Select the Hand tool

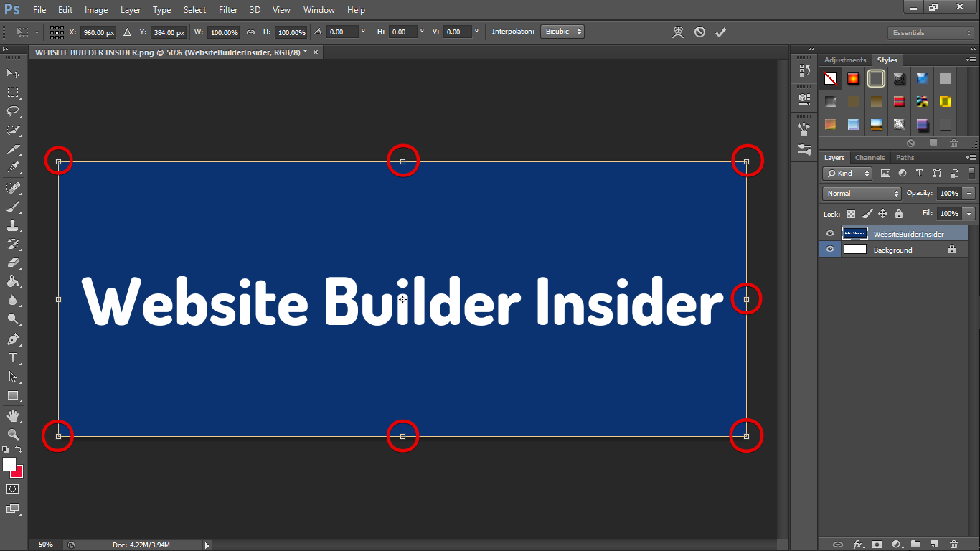coord(13,416)
